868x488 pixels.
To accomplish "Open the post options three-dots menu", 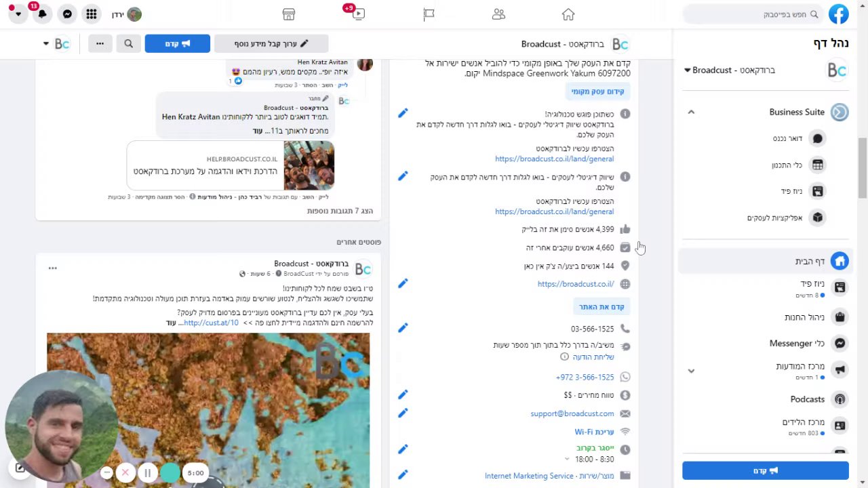I will (x=52, y=268).
